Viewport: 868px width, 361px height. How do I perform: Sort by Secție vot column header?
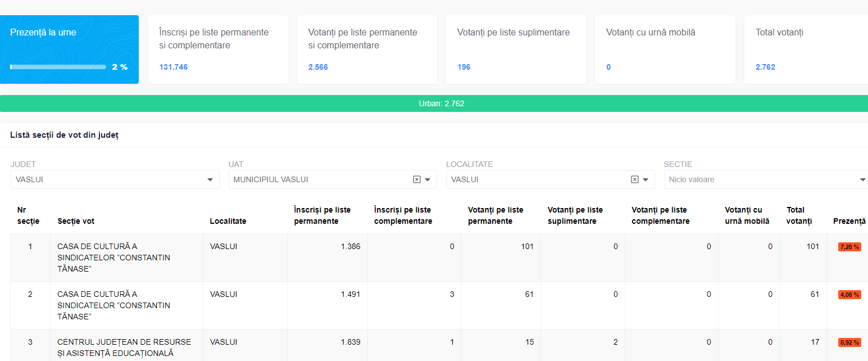76,221
